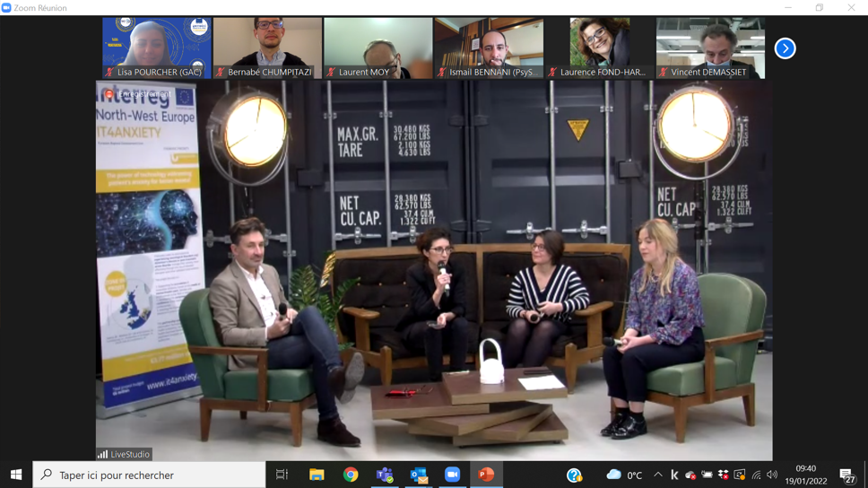
Task: Open Outlook from the taskbar
Action: click(419, 475)
